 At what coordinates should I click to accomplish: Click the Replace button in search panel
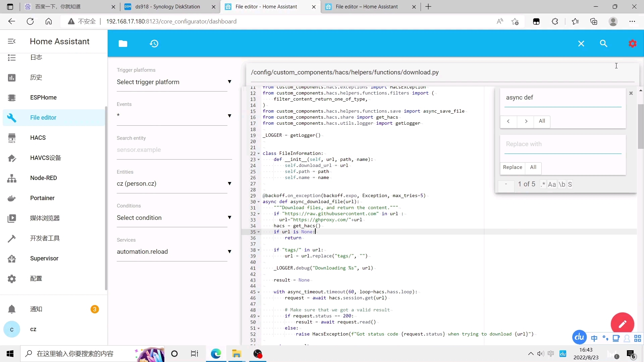[x=513, y=167]
